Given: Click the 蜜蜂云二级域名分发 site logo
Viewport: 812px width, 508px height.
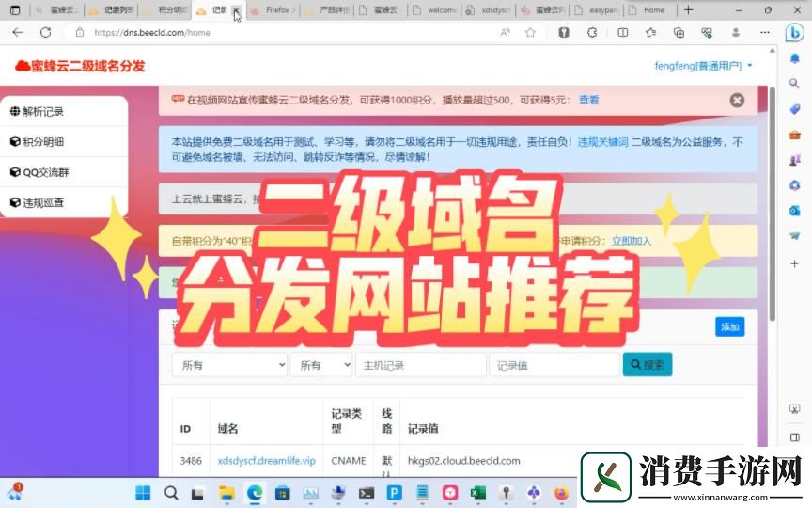Looking at the screenshot, I should (80, 66).
